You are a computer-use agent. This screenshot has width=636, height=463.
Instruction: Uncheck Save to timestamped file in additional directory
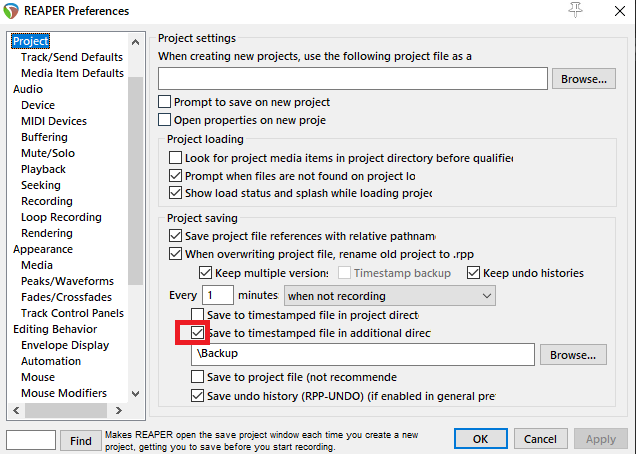pyautogui.click(x=198, y=332)
